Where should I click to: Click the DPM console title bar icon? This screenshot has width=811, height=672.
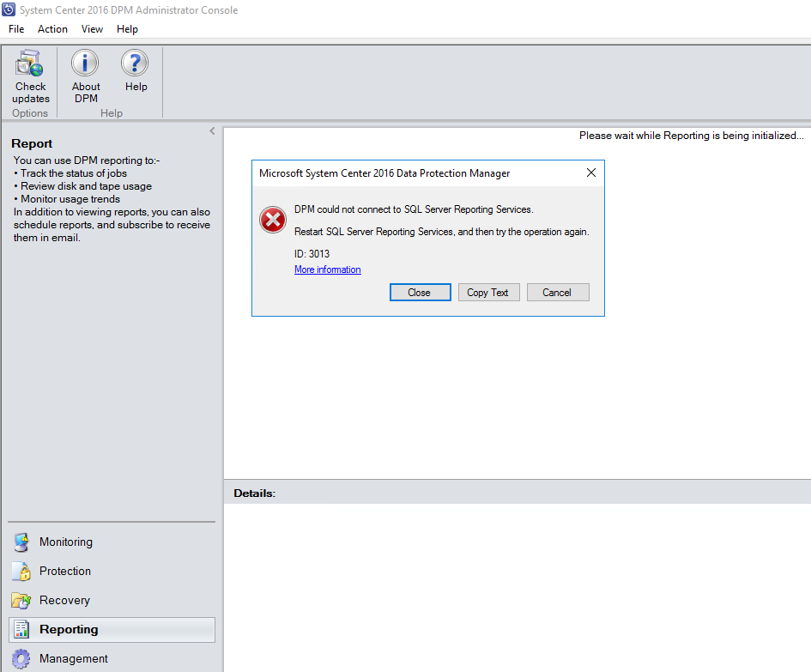(x=9, y=9)
